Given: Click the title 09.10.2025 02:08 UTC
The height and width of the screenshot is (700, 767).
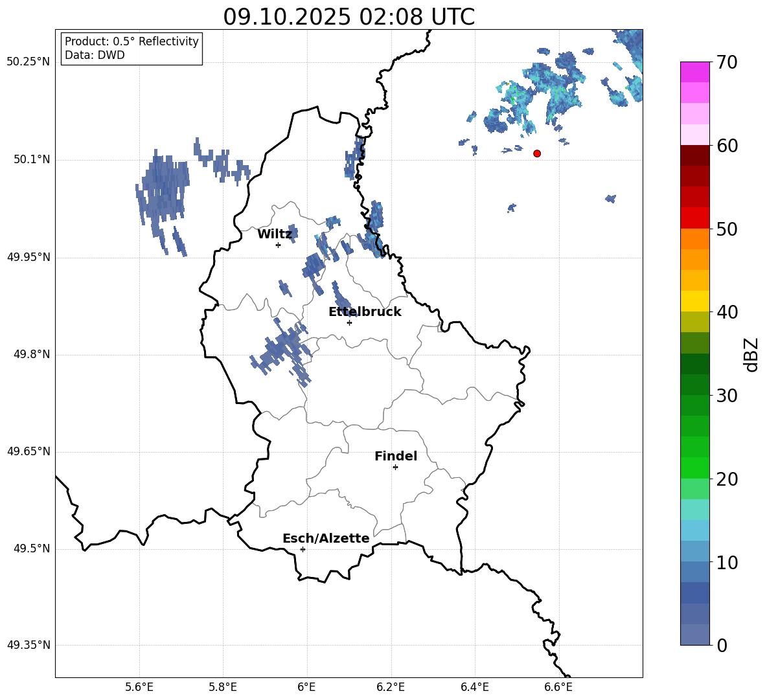Looking at the screenshot, I should point(349,17).
